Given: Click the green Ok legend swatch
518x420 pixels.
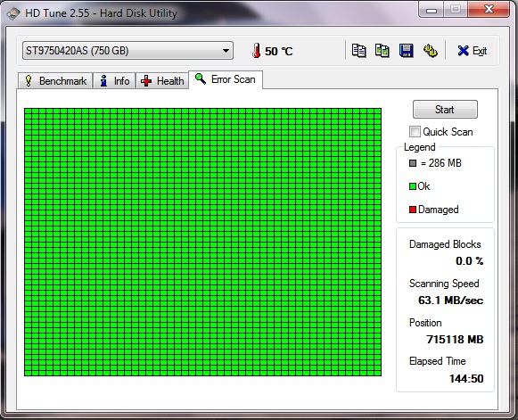Looking at the screenshot, I should pyautogui.click(x=413, y=186).
